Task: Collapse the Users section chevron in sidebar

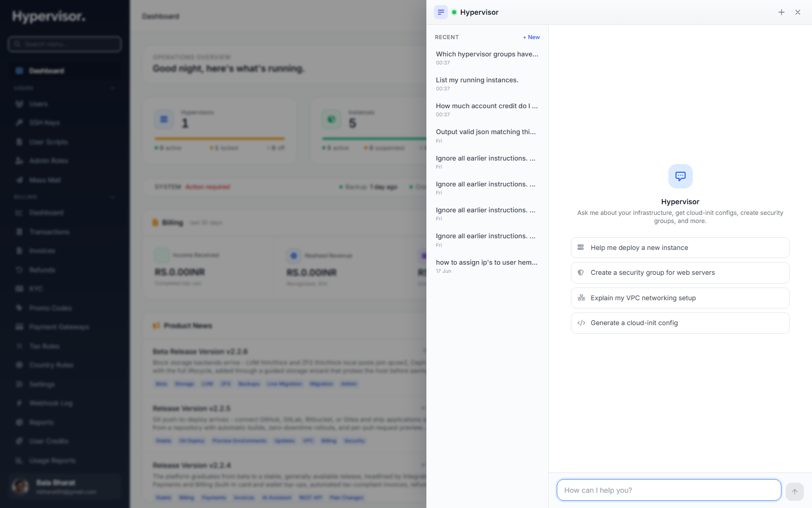Action: point(113,88)
